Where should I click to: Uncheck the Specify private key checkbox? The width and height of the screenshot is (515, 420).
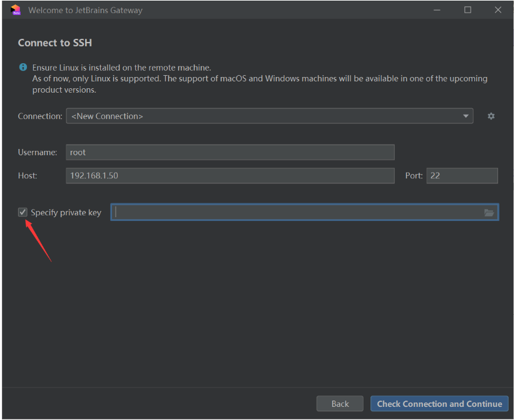pos(23,212)
